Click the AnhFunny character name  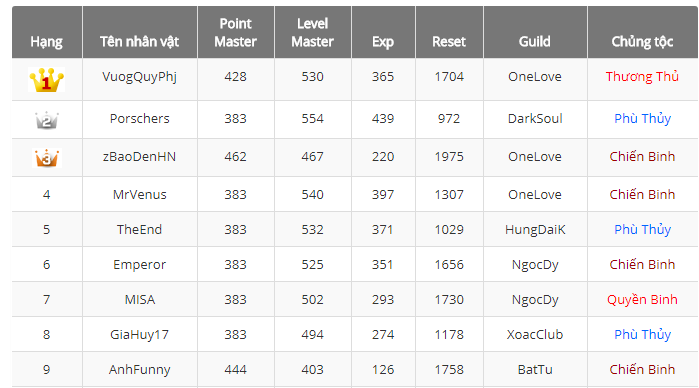(140, 370)
